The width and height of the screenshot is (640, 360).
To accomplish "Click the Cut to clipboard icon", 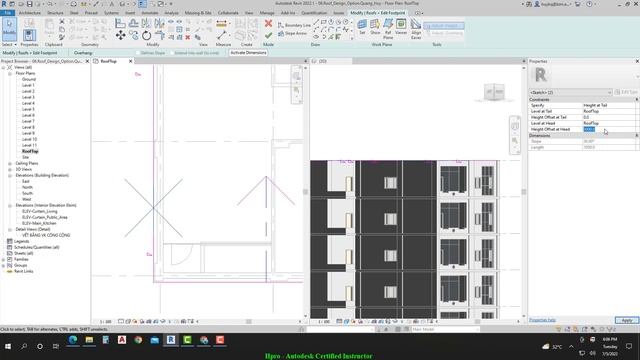I will 62,22.
